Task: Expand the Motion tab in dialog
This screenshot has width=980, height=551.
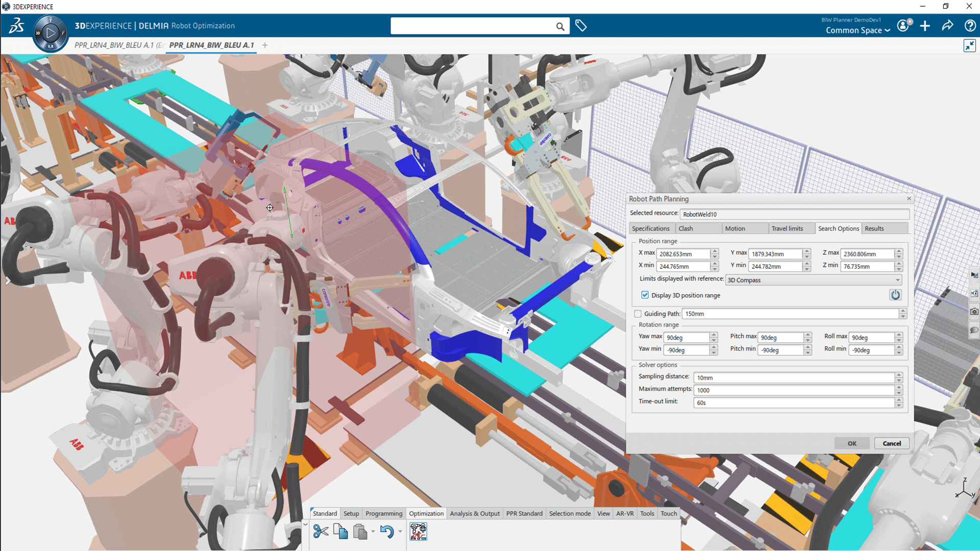Action: pyautogui.click(x=734, y=228)
